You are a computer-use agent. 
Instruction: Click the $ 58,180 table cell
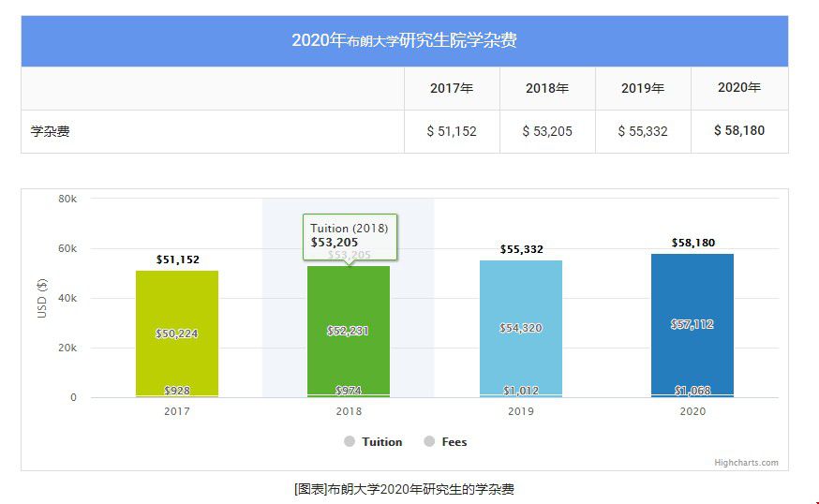tap(739, 131)
